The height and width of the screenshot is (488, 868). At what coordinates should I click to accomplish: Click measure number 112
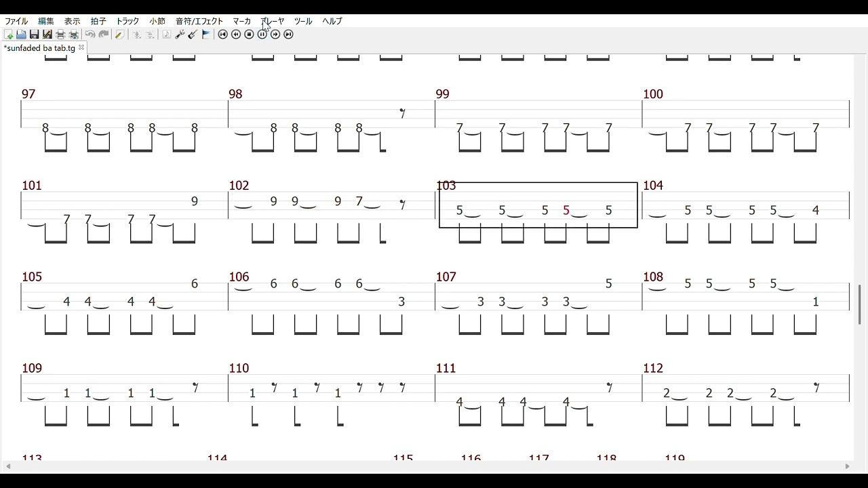tap(653, 368)
